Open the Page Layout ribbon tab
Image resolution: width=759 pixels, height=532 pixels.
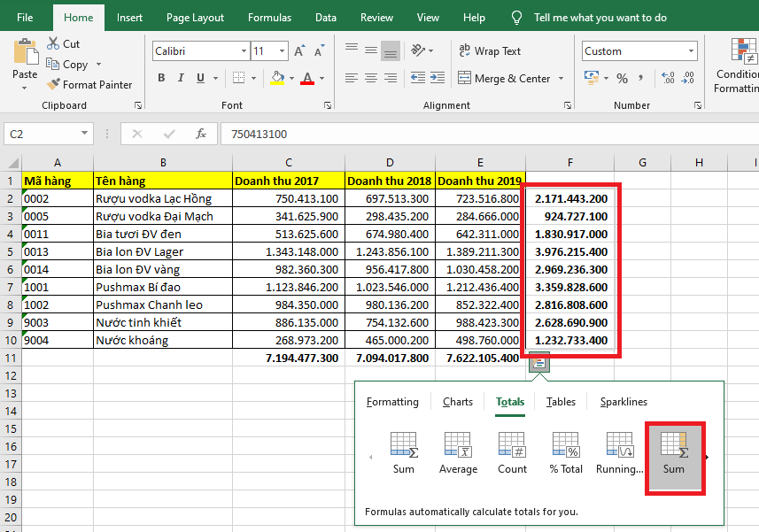coord(195,18)
